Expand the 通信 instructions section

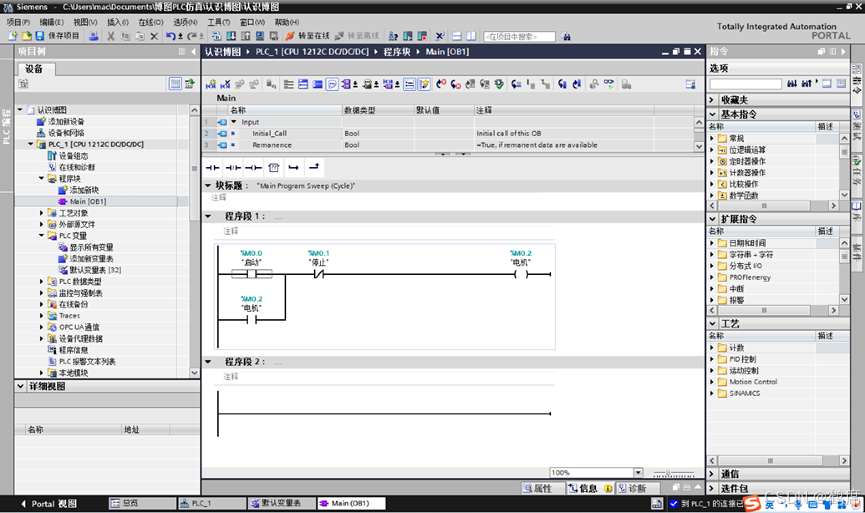[x=712, y=474]
